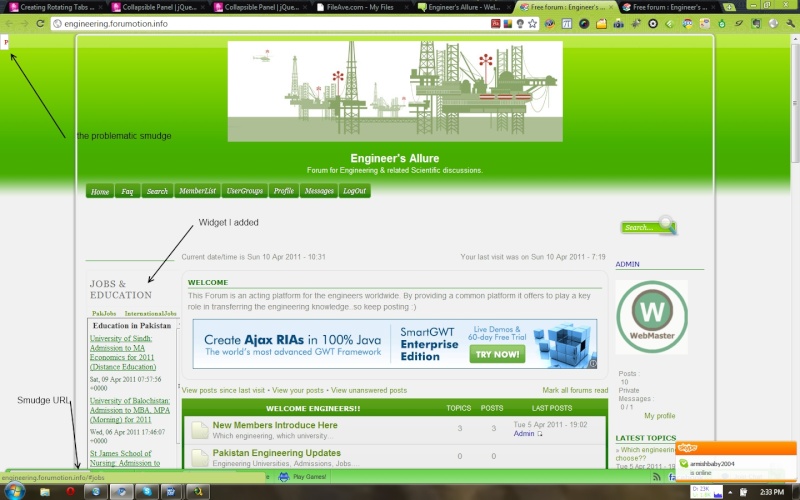Click the TRY NOW button in the ad banner
The height and width of the screenshot is (500, 800).
(x=497, y=354)
